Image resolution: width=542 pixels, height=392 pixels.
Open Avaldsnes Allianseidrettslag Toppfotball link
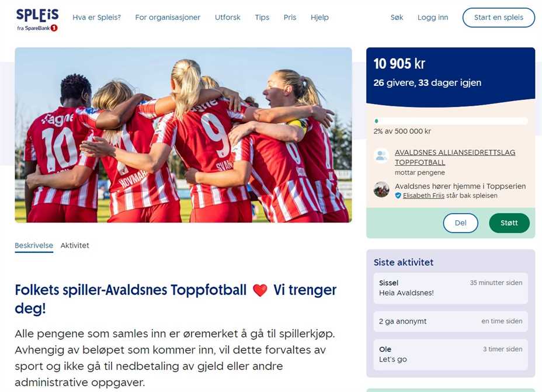tap(455, 157)
